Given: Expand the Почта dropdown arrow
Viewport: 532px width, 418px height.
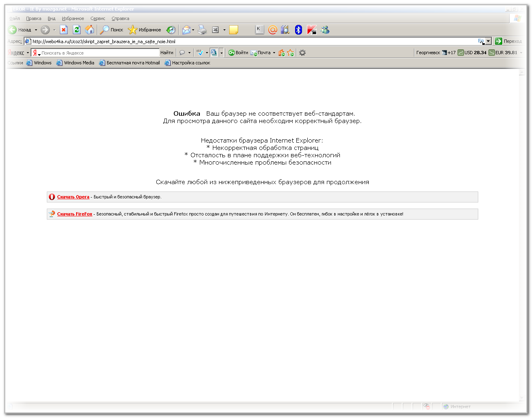Looking at the screenshot, I should pos(274,53).
